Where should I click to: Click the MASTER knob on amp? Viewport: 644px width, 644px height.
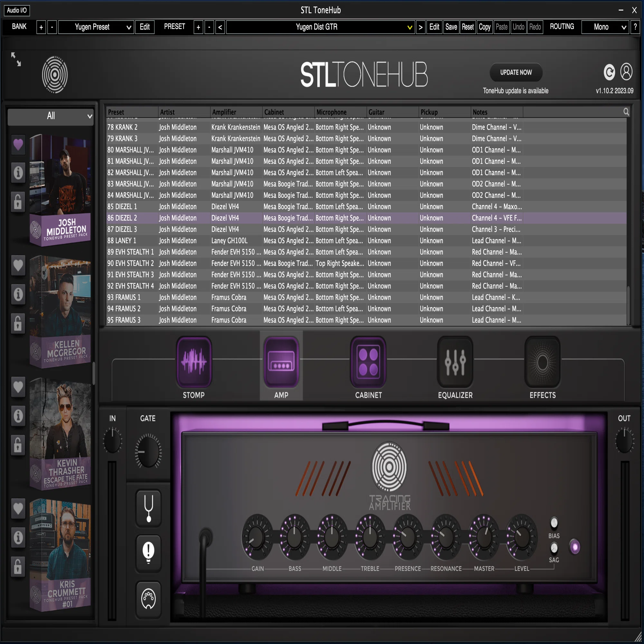tap(484, 537)
